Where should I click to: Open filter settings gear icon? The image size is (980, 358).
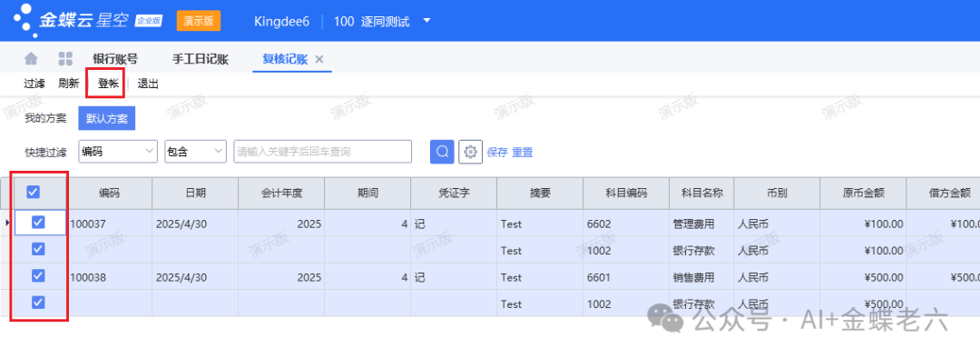[471, 152]
